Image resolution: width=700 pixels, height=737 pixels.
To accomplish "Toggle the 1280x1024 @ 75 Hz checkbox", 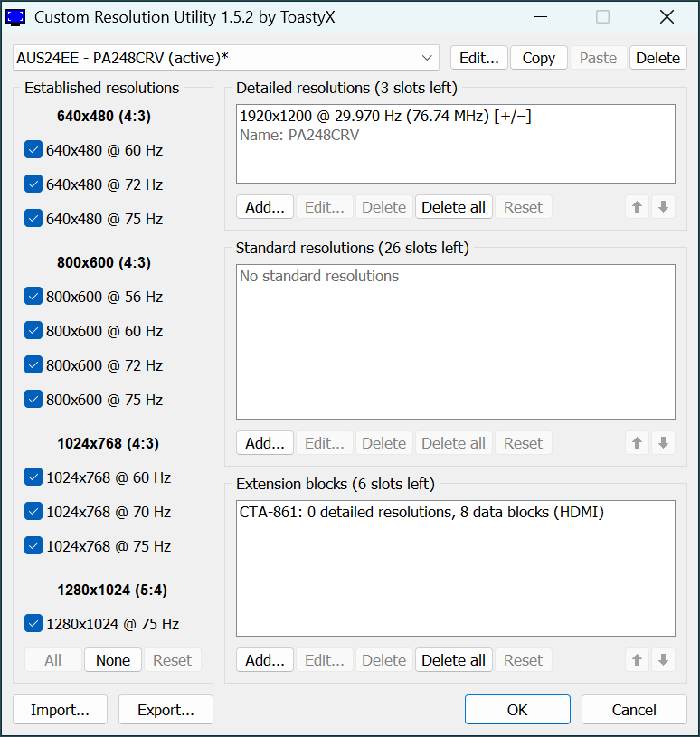I will [x=33, y=623].
